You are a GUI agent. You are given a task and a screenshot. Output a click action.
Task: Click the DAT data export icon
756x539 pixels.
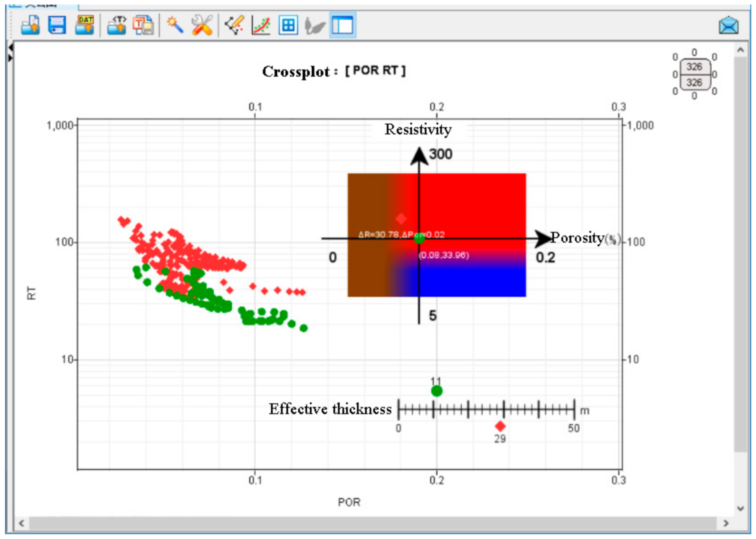85,25
